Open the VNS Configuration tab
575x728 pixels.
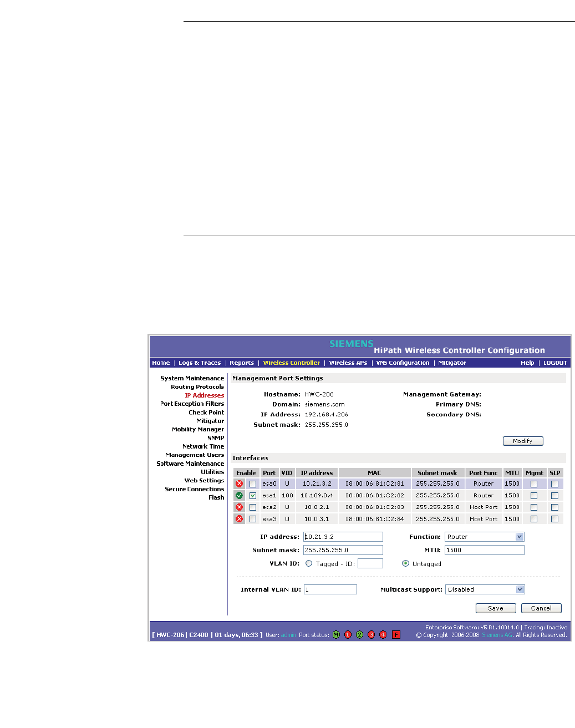(x=403, y=363)
